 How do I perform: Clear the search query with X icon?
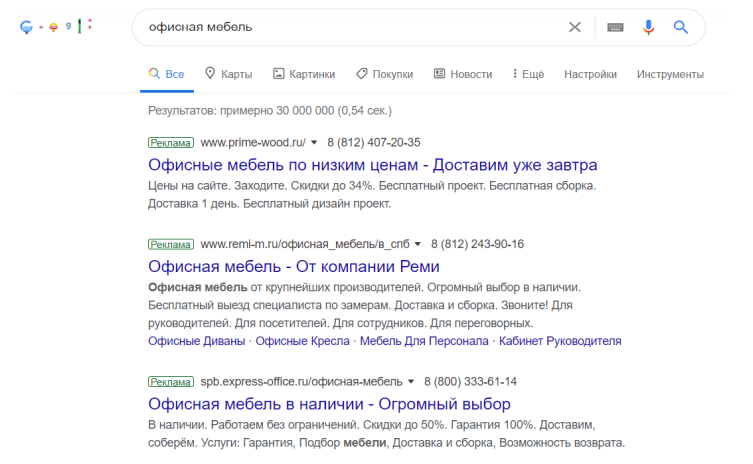tap(574, 27)
